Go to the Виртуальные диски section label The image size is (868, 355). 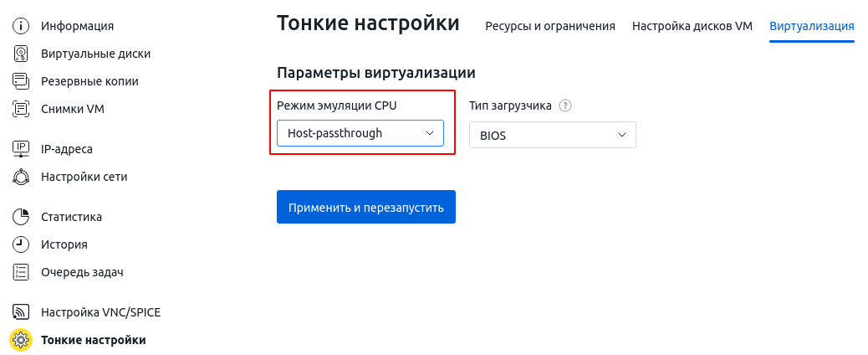click(96, 54)
